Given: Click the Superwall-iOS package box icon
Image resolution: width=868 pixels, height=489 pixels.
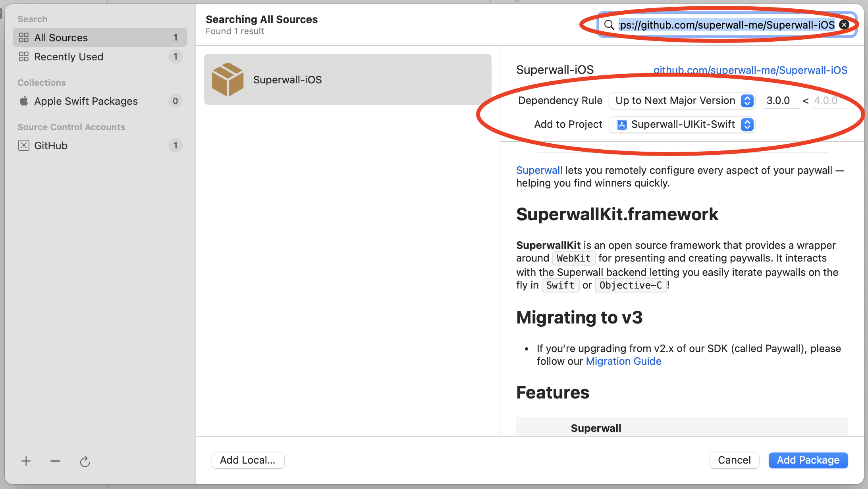Looking at the screenshot, I should [228, 79].
